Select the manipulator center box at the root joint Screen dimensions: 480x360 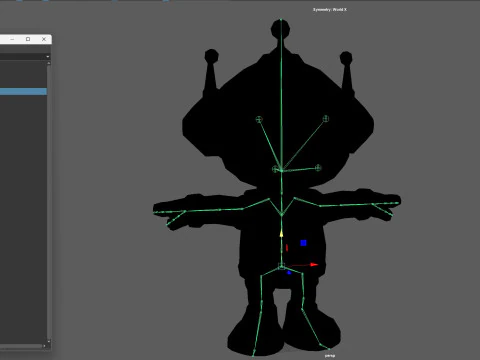[281, 266]
